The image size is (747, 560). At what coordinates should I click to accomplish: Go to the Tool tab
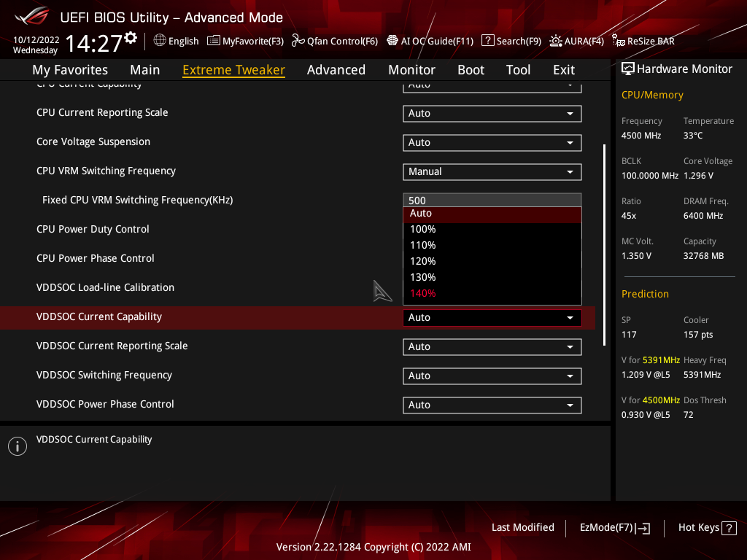(x=519, y=70)
